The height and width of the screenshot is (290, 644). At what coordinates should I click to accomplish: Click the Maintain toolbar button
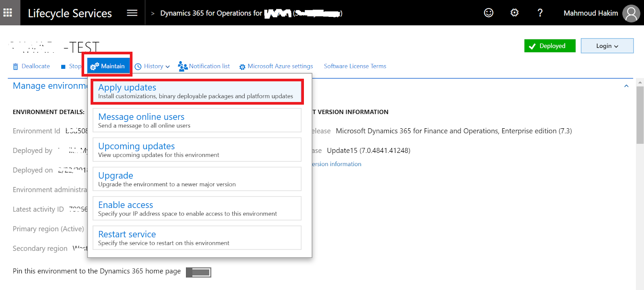[108, 66]
